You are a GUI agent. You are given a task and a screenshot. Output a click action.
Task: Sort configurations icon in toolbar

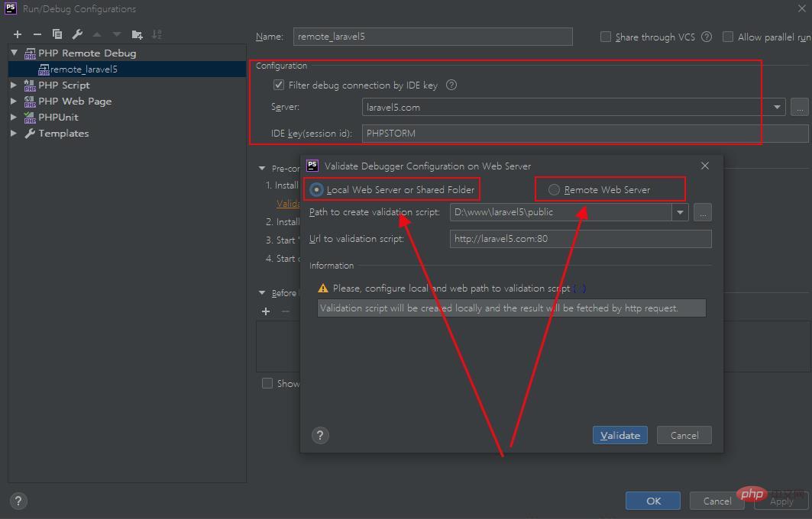click(157, 34)
